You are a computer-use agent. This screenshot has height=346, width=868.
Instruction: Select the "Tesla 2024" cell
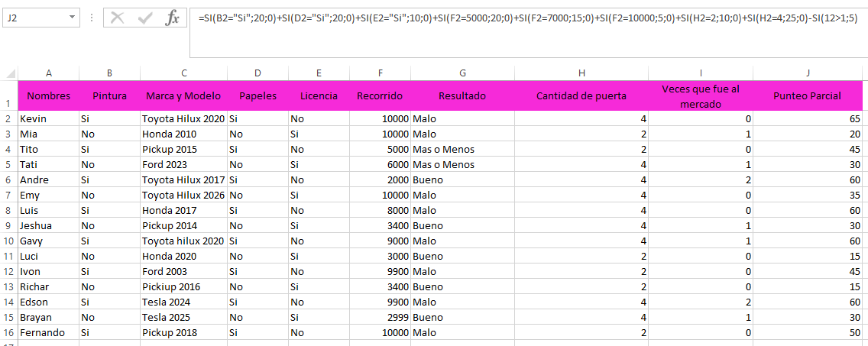[183, 302]
